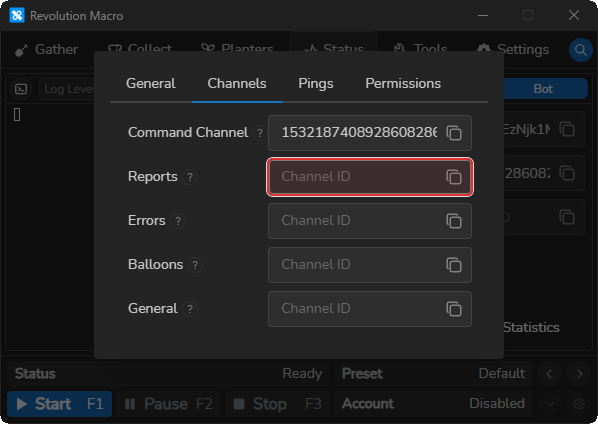Image resolution: width=598 pixels, height=424 pixels.
Task: Show help for General channel
Action: coord(190,308)
